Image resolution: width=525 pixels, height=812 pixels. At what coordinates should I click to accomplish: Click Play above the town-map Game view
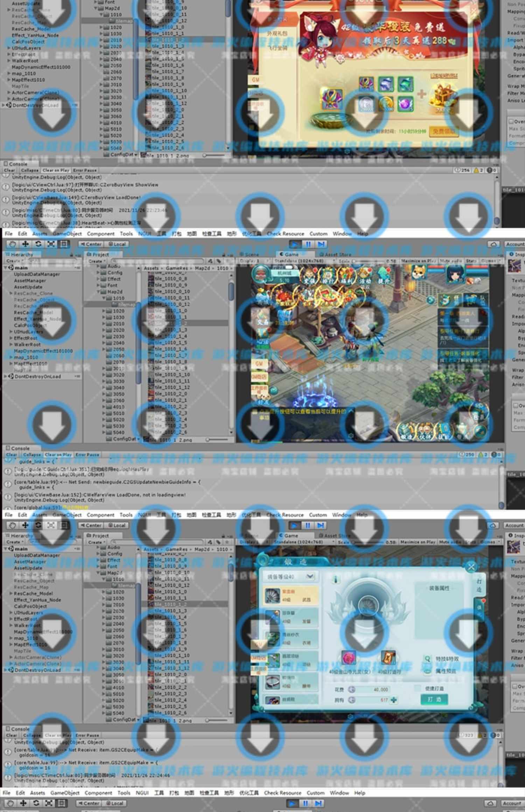pos(295,244)
